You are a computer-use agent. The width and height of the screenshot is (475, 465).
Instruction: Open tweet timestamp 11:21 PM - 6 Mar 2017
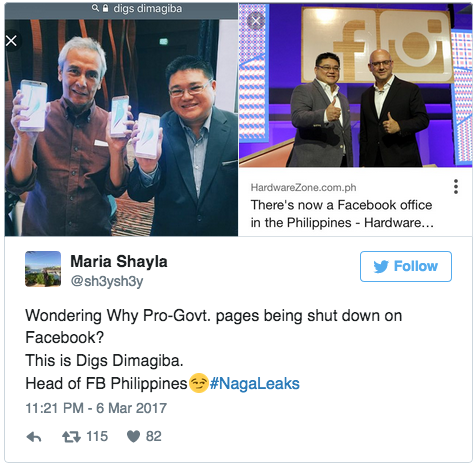click(96, 408)
